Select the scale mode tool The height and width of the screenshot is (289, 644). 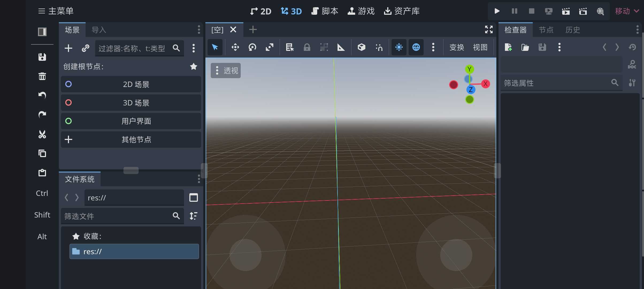[x=269, y=47]
